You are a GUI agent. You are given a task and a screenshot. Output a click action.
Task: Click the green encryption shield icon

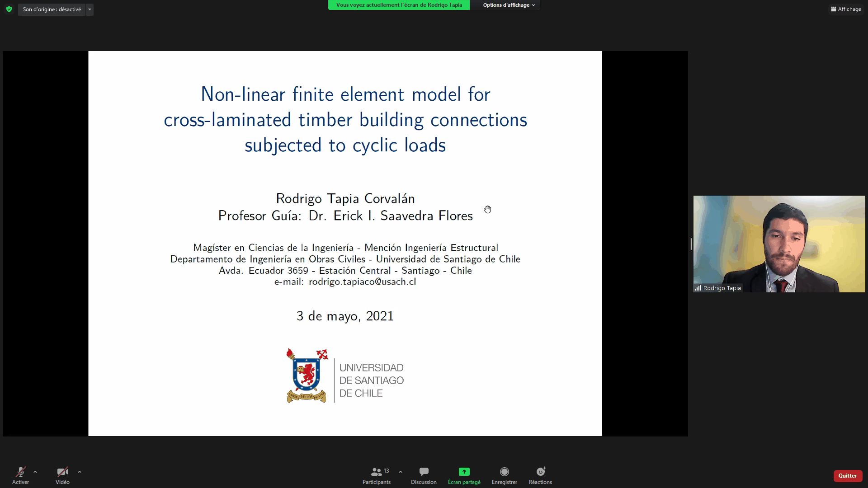9,9
